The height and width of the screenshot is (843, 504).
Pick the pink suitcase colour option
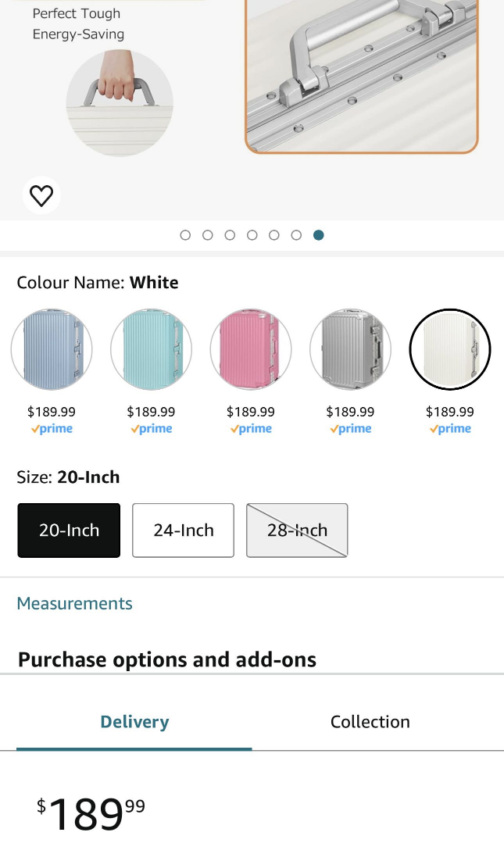pos(251,349)
